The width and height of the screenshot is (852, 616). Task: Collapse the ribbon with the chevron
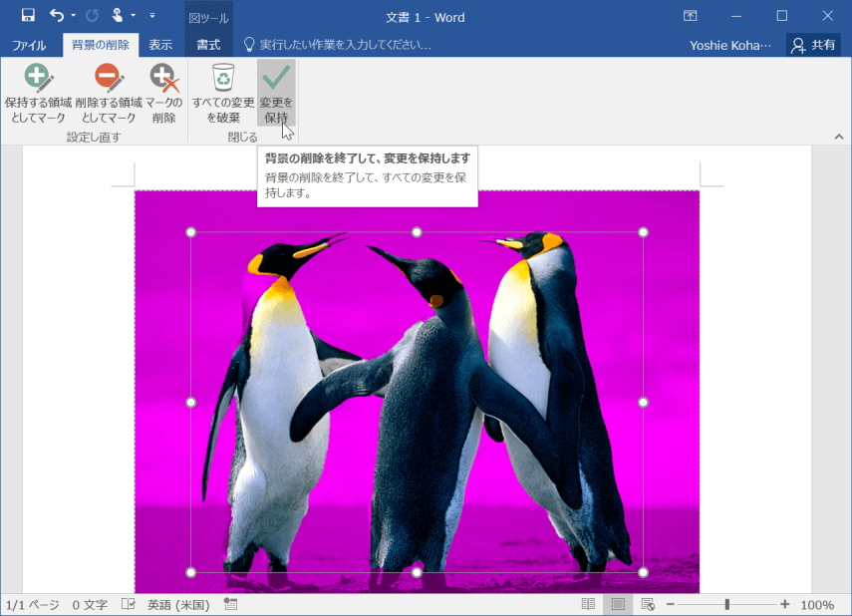click(x=839, y=137)
